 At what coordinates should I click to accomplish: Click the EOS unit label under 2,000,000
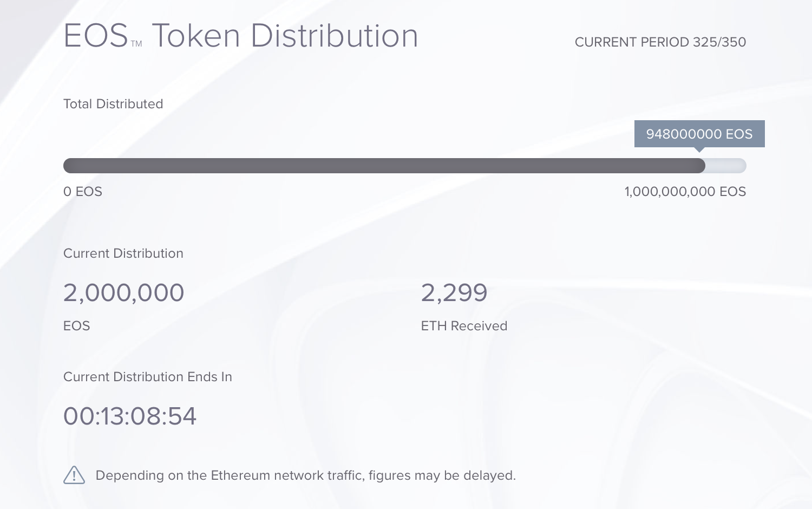pyautogui.click(x=77, y=326)
